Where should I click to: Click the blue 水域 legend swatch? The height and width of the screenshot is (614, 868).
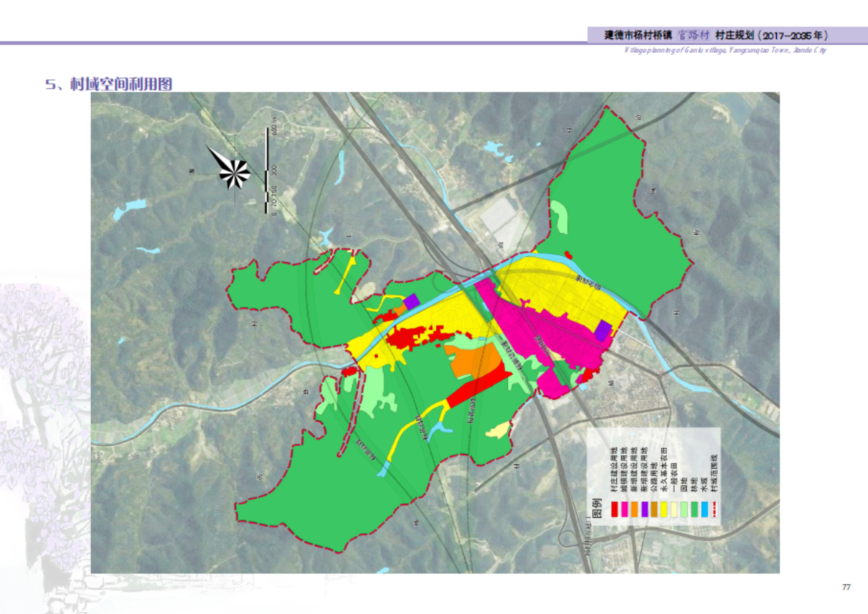coord(704,509)
